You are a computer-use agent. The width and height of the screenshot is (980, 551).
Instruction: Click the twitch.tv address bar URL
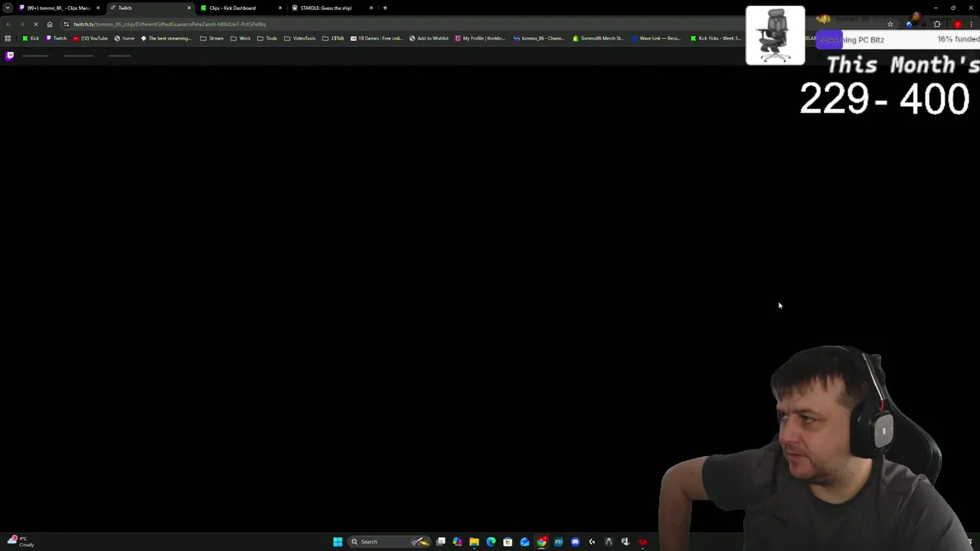[x=170, y=24]
